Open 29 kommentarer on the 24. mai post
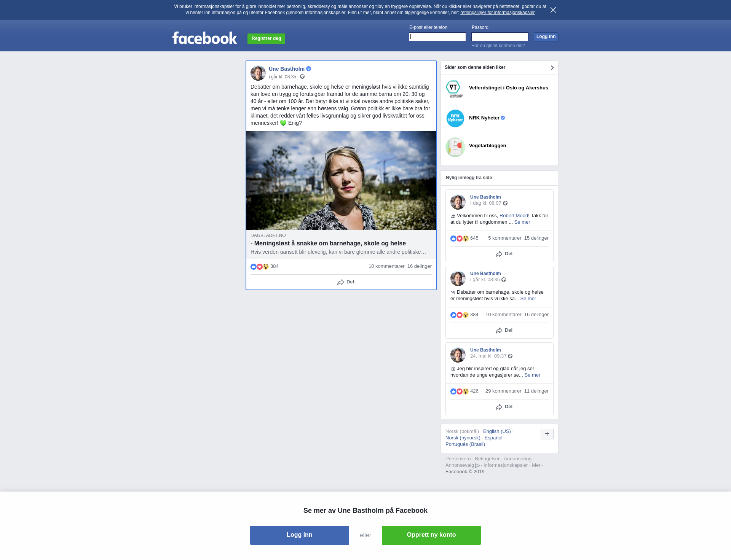 point(503,391)
